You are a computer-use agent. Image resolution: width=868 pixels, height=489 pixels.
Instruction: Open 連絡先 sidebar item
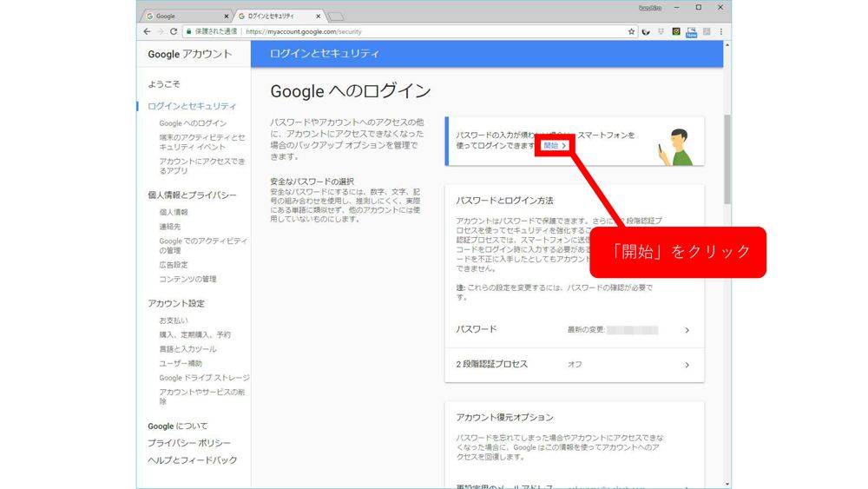click(x=169, y=227)
